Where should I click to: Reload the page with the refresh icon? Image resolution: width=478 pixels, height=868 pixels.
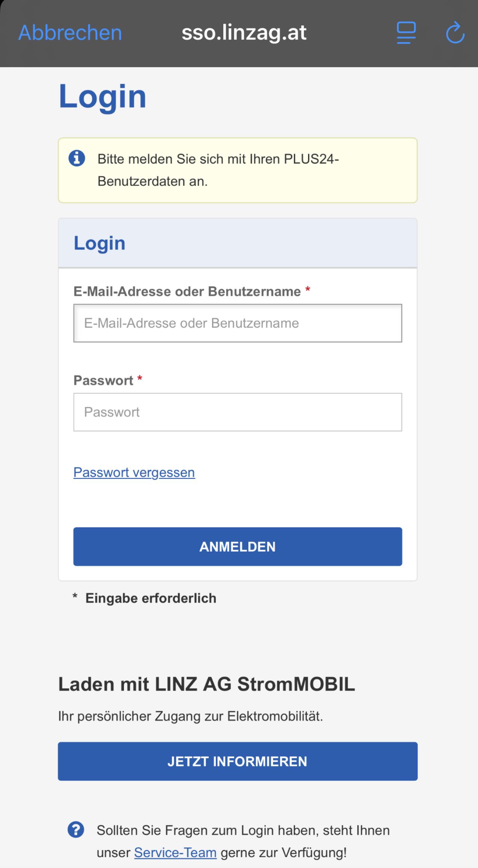455,33
